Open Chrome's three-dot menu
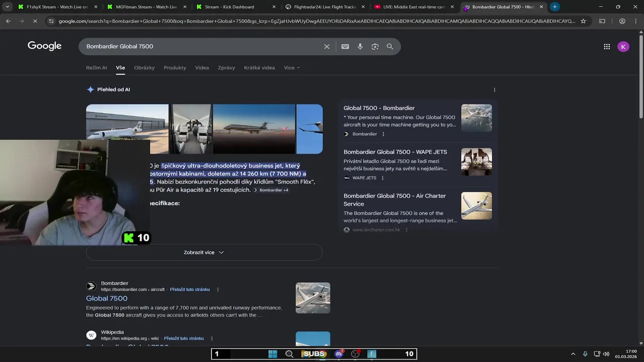644x362 pixels. 635,21
